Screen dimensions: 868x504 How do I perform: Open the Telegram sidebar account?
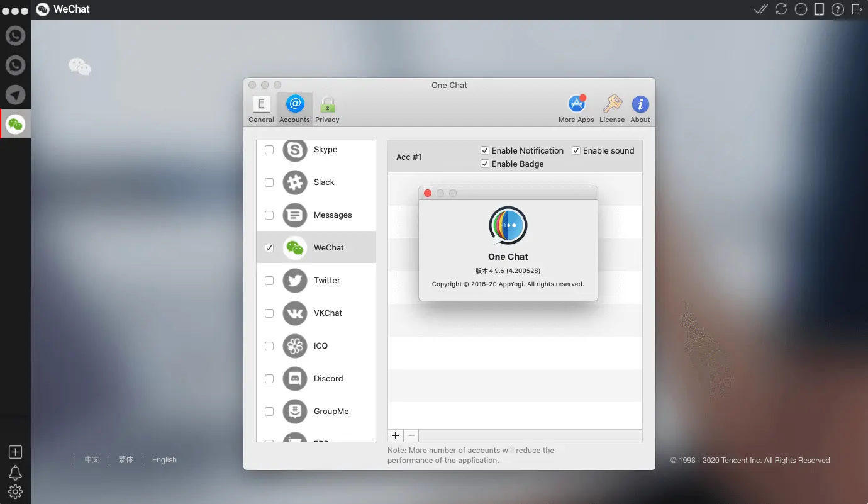[x=15, y=94]
